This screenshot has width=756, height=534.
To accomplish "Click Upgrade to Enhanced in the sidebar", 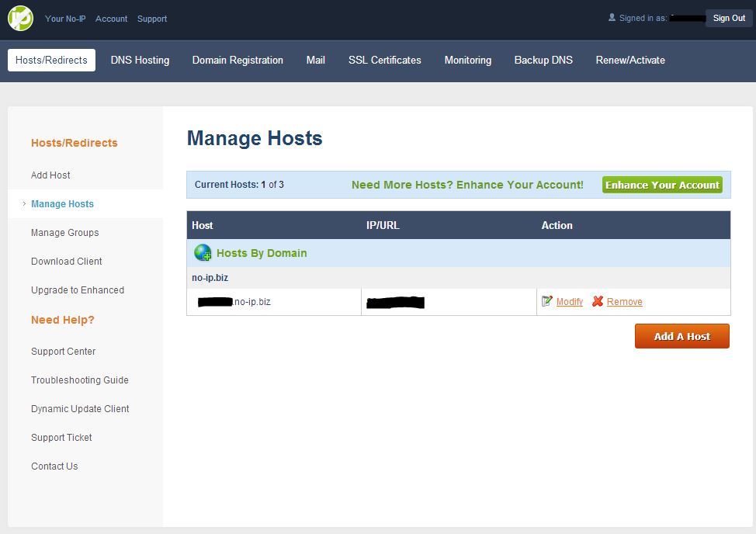I will (78, 290).
